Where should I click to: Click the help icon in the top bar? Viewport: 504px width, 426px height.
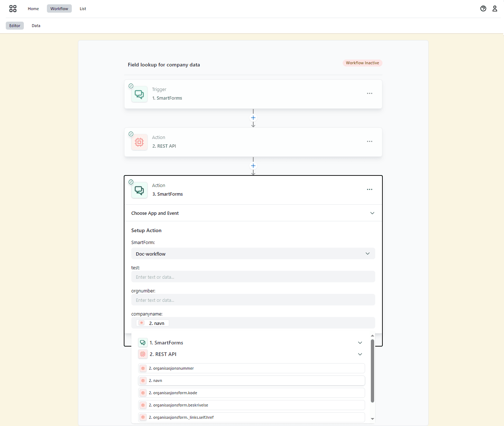tap(483, 8)
